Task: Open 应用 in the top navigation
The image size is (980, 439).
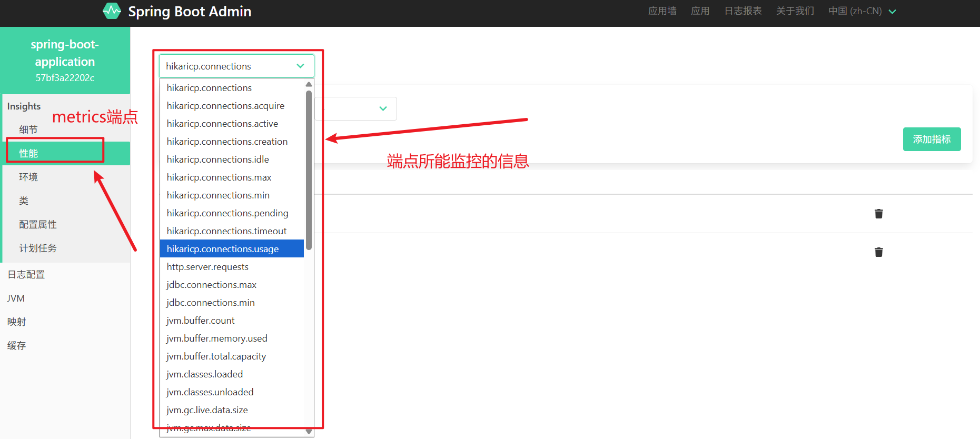Action: [x=700, y=11]
